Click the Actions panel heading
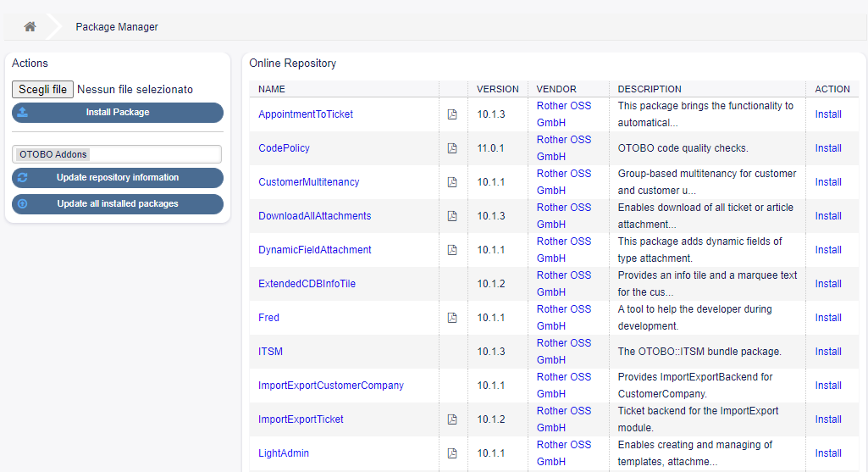Viewport: 868px width, 472px height. [30, 64]
